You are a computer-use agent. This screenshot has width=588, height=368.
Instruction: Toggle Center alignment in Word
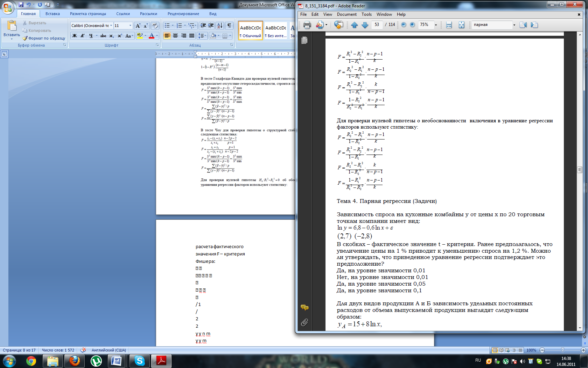click(x=175, y=36)
